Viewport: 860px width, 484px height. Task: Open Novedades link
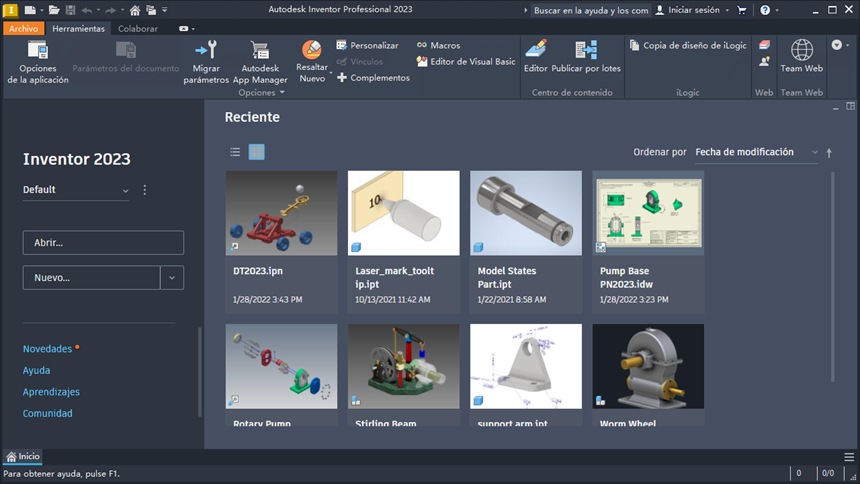tap(47, 349)
